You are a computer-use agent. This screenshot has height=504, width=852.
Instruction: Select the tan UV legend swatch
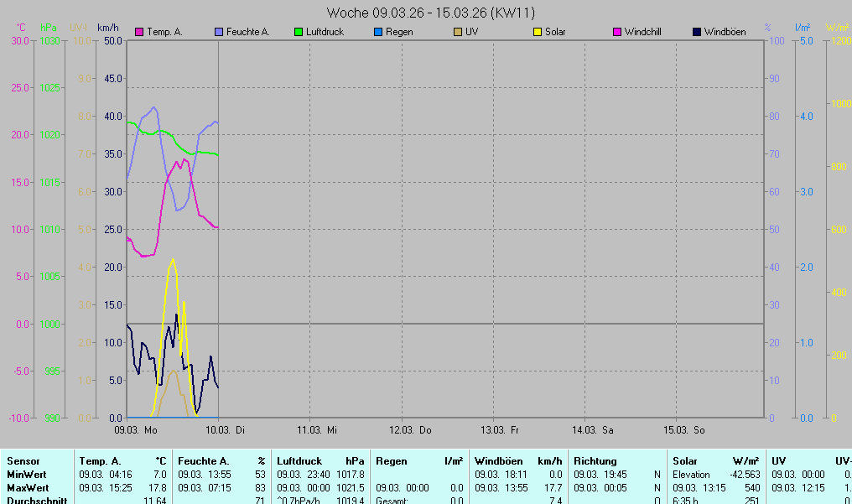click(457, 32)
